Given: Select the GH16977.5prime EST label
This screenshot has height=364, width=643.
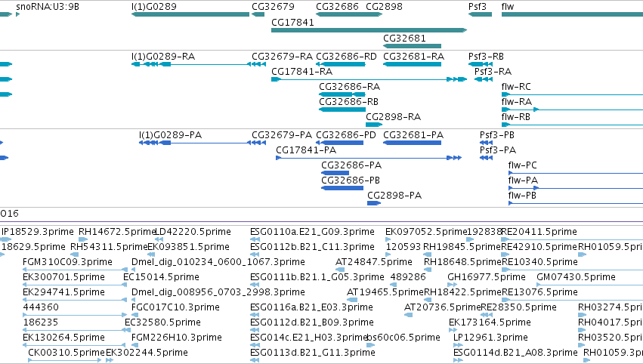Looking at the screenshot, I should point(487,277).
